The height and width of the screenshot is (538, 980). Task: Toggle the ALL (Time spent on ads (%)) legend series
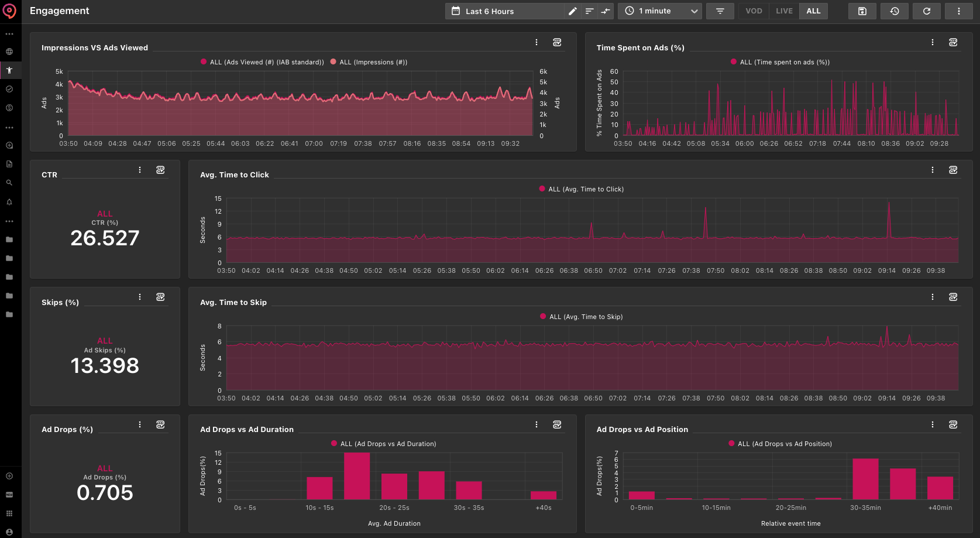(x=780, y=62)
